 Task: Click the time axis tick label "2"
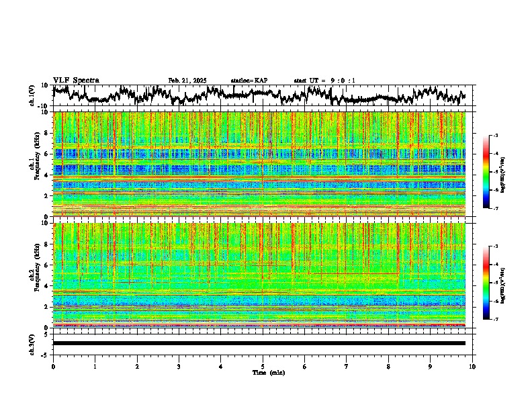coord(137,367)
